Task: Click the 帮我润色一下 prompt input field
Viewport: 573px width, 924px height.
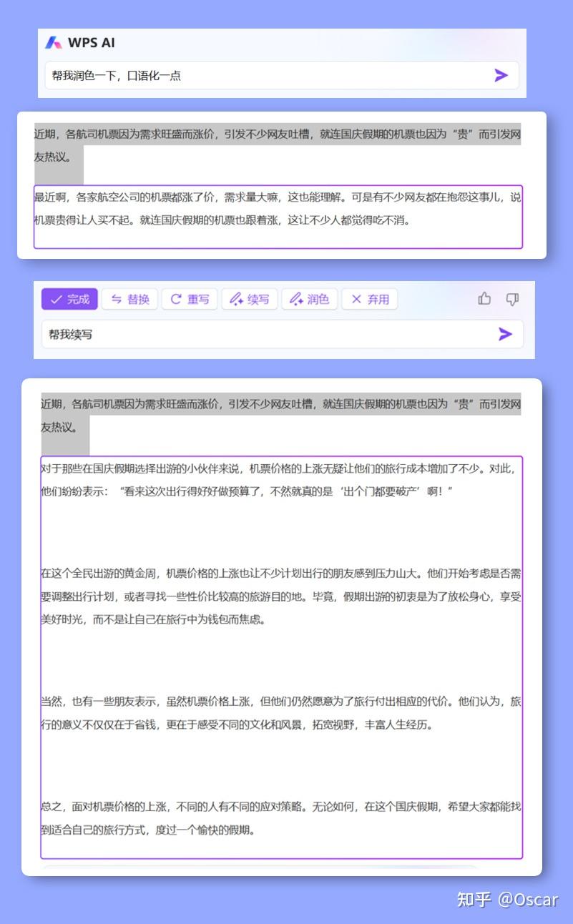Action: click(x=215, y=75)
